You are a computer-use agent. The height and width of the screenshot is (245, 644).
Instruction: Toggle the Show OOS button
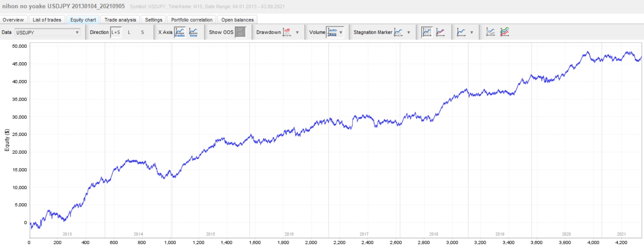pos(240,32)
